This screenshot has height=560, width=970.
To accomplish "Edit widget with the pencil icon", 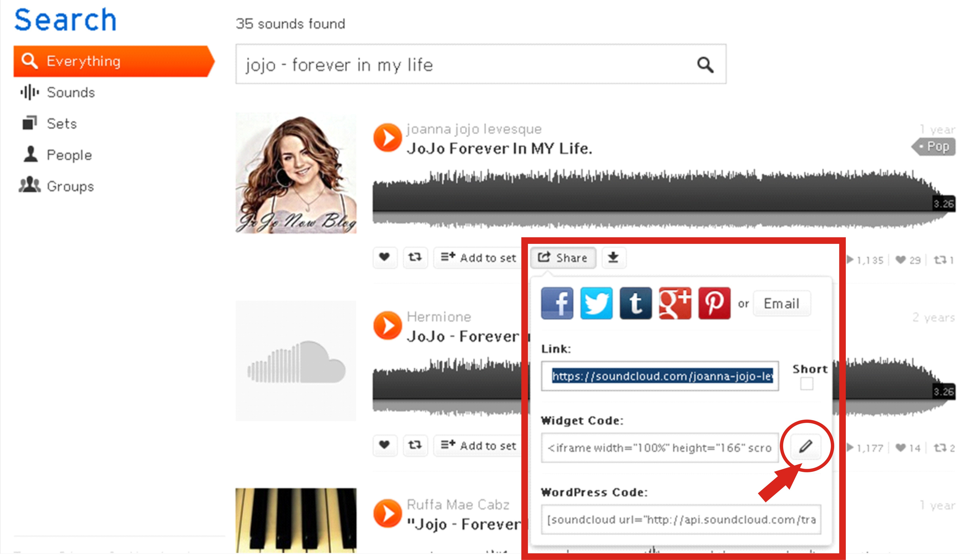I will point(806,447).
